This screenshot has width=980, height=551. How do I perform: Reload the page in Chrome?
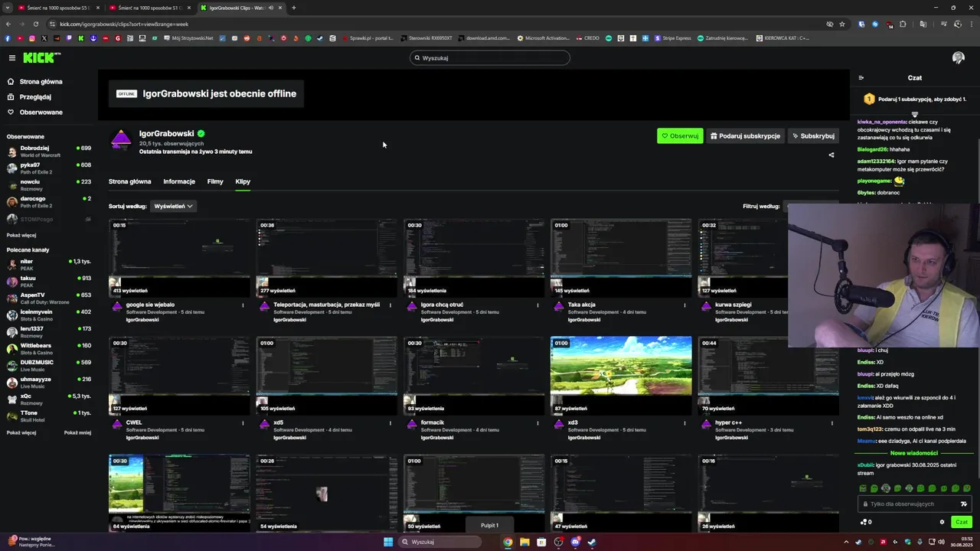(35, 24)
